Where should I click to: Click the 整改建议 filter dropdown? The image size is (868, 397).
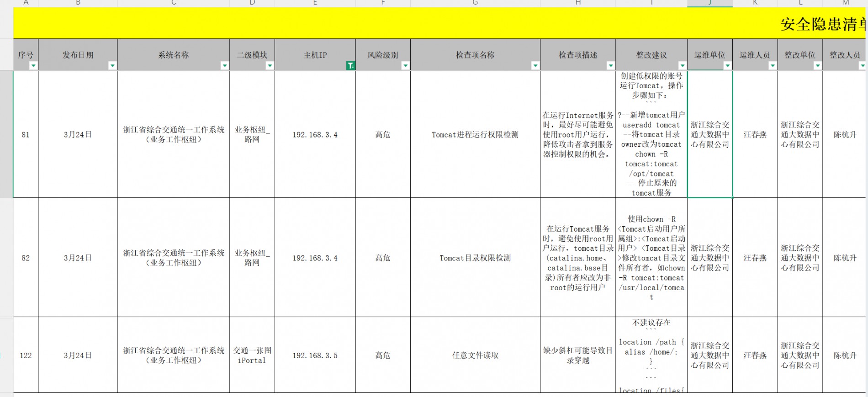(x=682, y=66)
